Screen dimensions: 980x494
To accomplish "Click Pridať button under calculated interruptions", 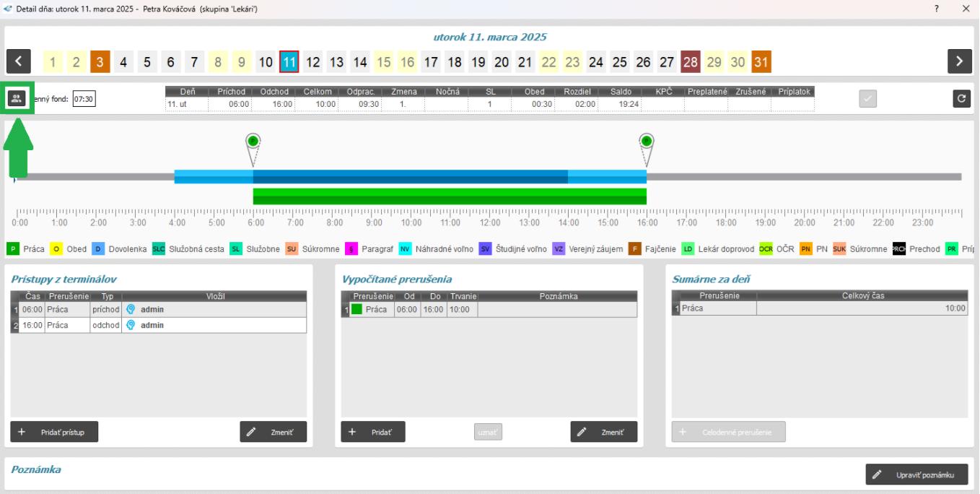I will click(x=373, y=431).
